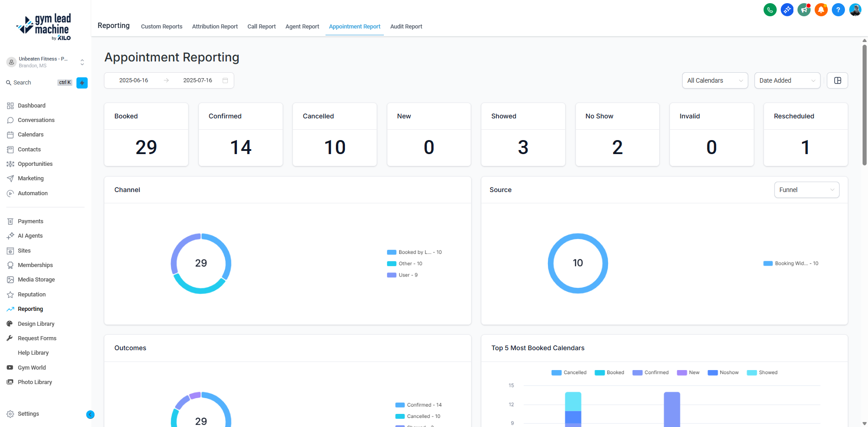Click the Settings gear icon
Viewport: 868px width, 427px height.
click(10, 414)
